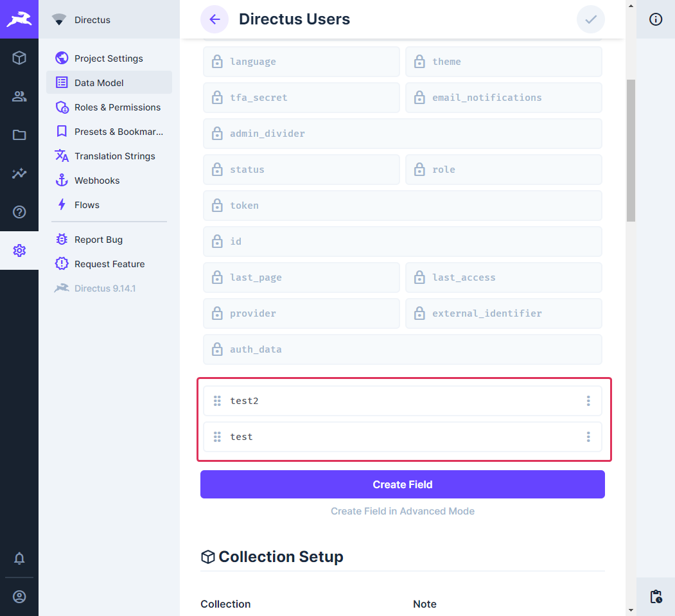Click the Webhooks anchor icon
The height and width of the screenshot is (616, 675).
[x=62, y=180]
